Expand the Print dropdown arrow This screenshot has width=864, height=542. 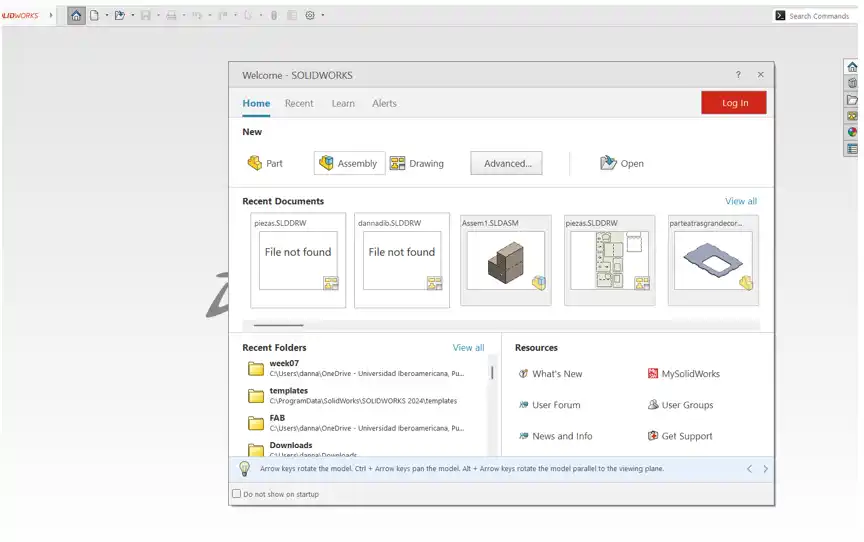pos(184,15)
